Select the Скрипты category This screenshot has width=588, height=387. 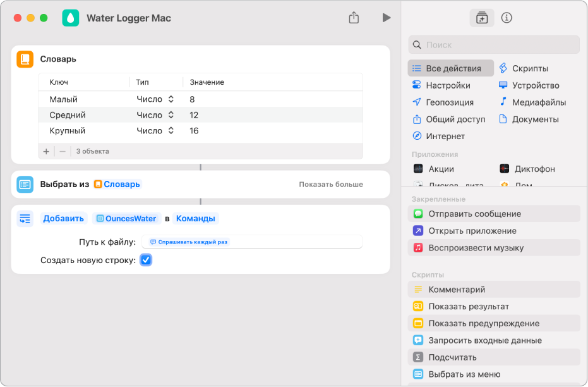[x=524, y=68]
